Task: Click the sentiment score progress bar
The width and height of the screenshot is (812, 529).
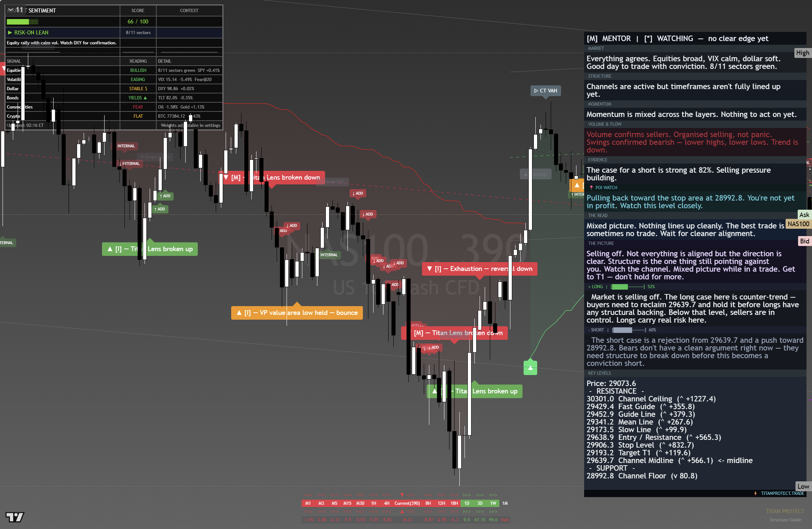Action: (x=22, y=22)
